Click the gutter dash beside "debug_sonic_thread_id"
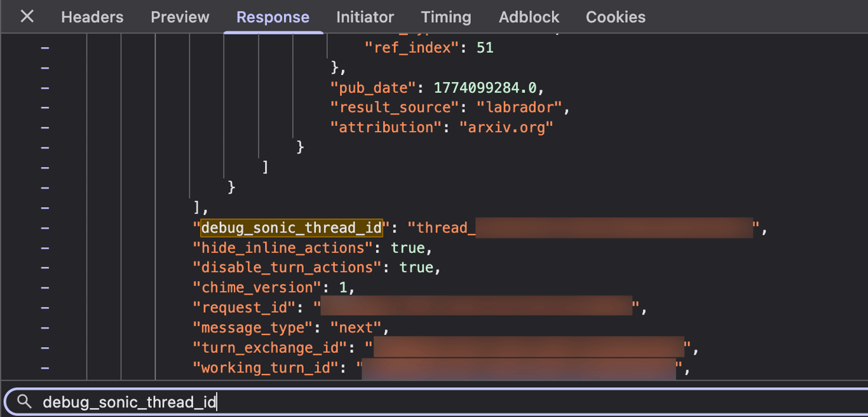 point(45,228)
